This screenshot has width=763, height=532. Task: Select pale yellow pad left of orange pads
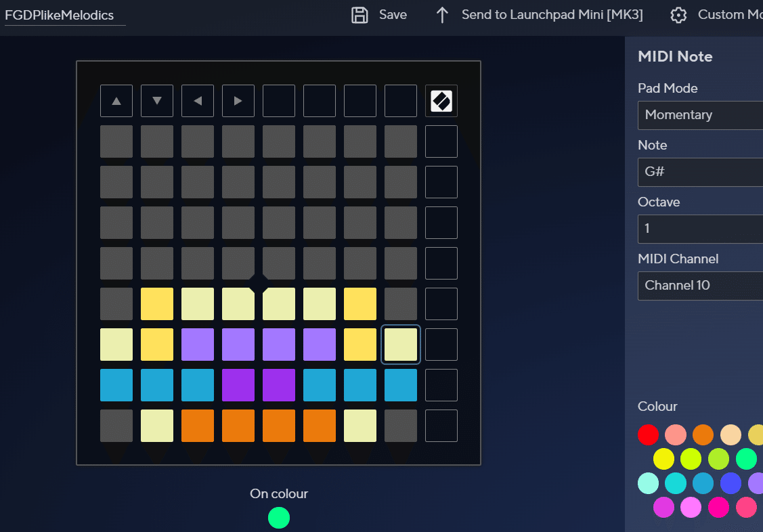point(156,426)
